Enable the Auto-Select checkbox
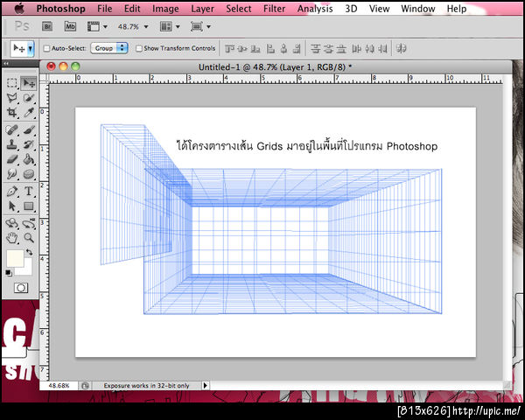This screenshot has width=525, height=420. 47,48
